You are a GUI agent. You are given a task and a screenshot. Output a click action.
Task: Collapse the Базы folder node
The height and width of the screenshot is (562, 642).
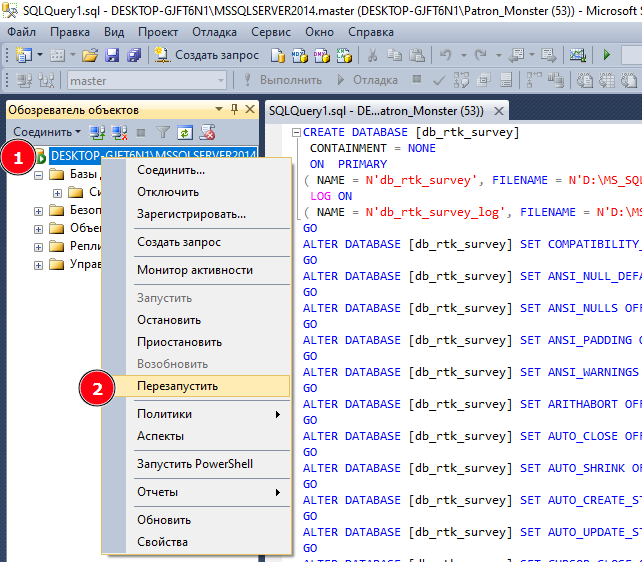click(38, 176)
